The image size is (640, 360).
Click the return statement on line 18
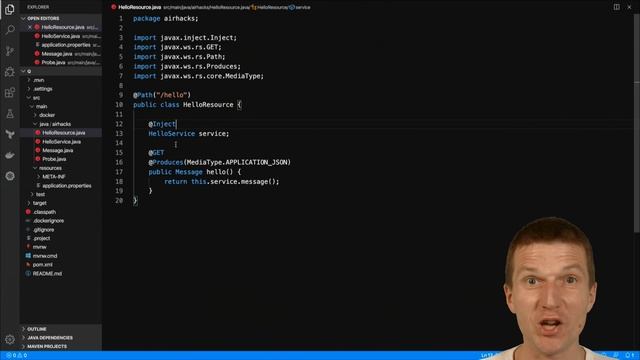(222, 181)
